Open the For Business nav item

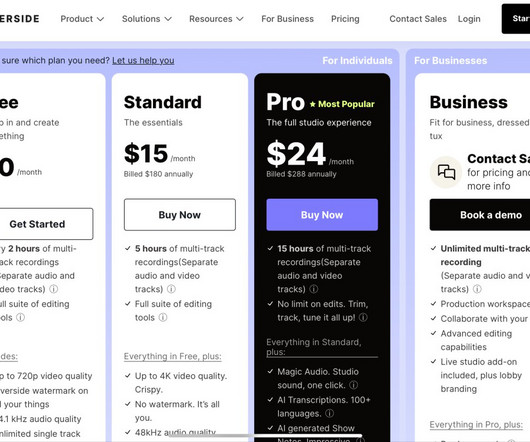[x=287, y=19]
